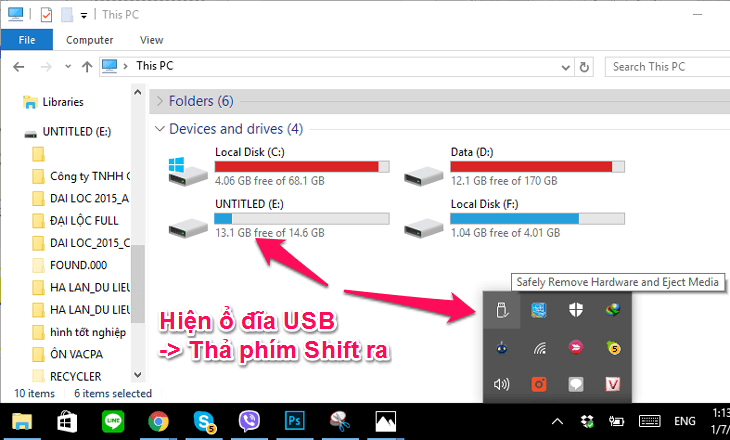Go up one level with Up arrow
The width and height of the screenshot is (730, 440).
tap(87, 67)
